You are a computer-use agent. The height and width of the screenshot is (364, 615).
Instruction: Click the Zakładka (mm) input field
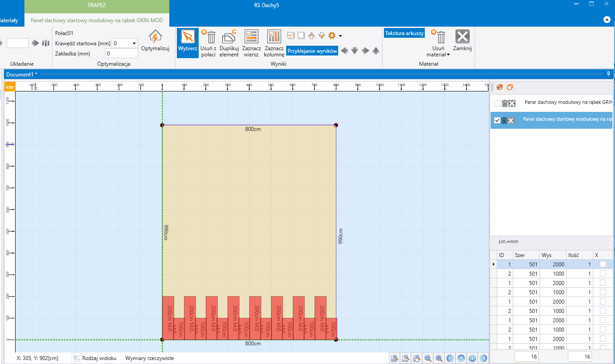tap(121, 54)
